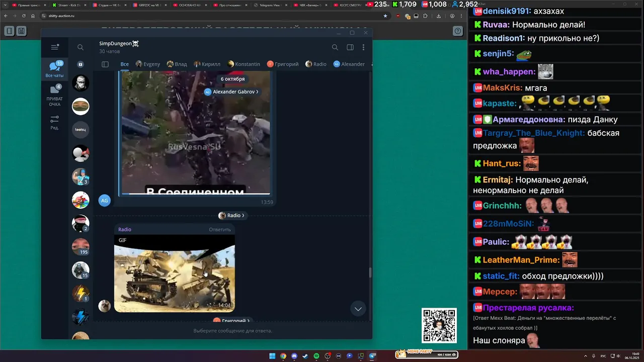Image resolution: width=644 pixels, height=362 pixels.
Task: Click 'Выберите сообщение для ответа.' bar
Action: click(232, 331)
